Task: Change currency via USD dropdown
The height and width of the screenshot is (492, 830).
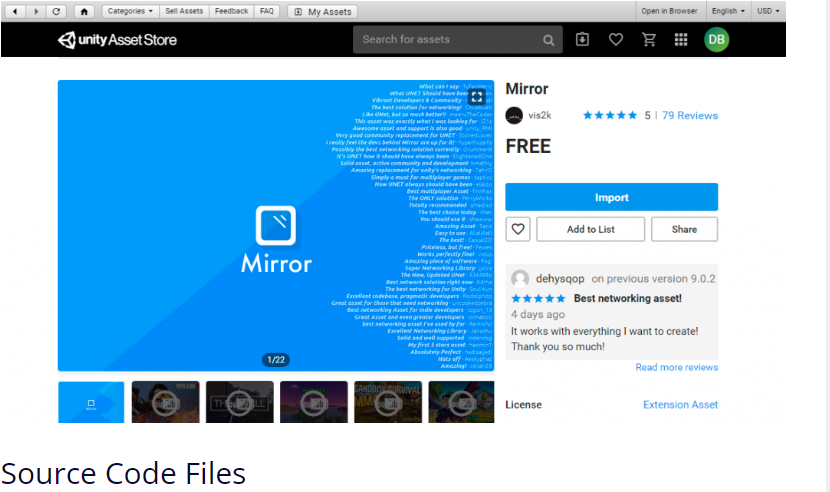Action: (768, 11)
